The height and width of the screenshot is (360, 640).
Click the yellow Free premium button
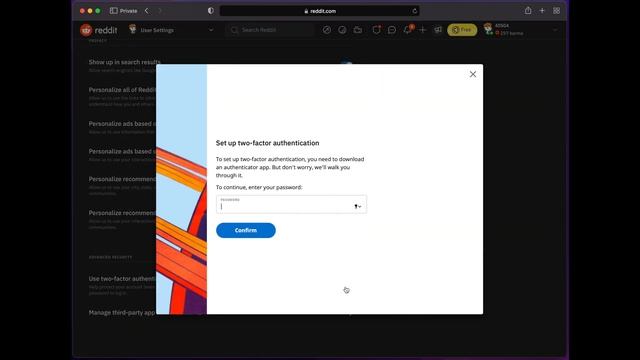click(x=462, y=30)
